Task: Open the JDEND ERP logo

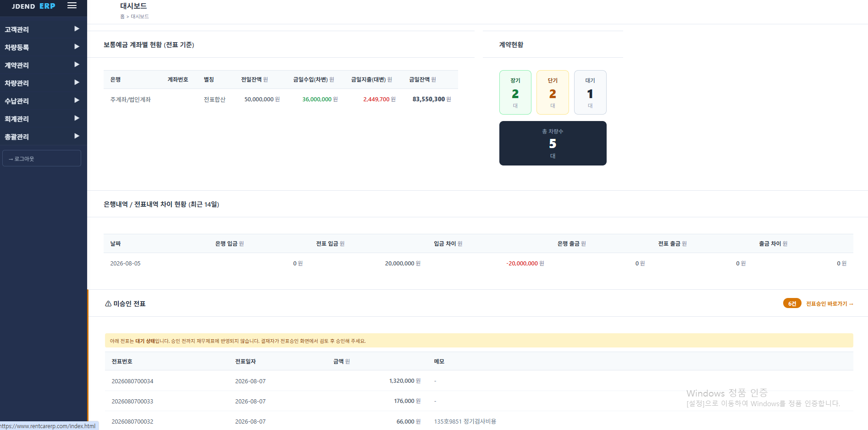Action: 33,6
